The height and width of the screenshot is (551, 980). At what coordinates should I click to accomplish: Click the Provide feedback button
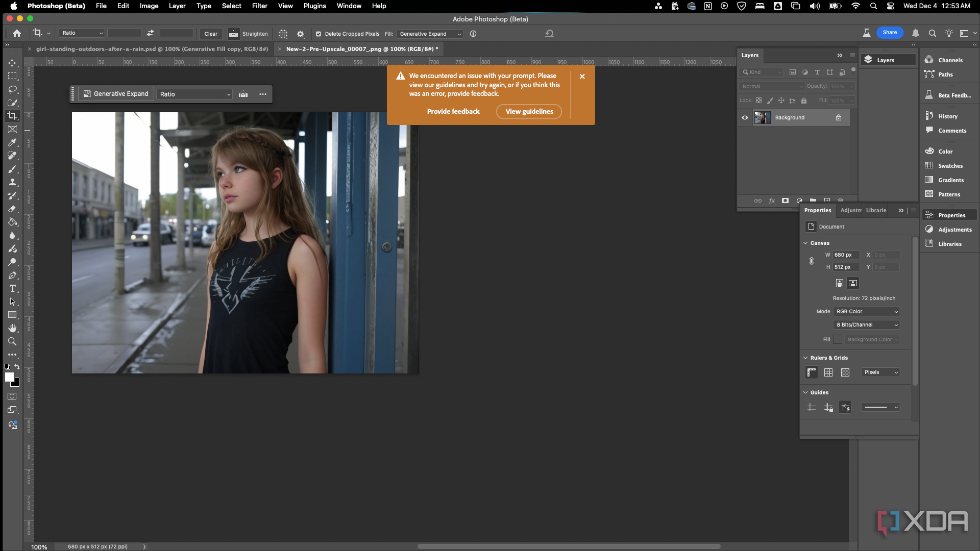click(x=454, y=111)
